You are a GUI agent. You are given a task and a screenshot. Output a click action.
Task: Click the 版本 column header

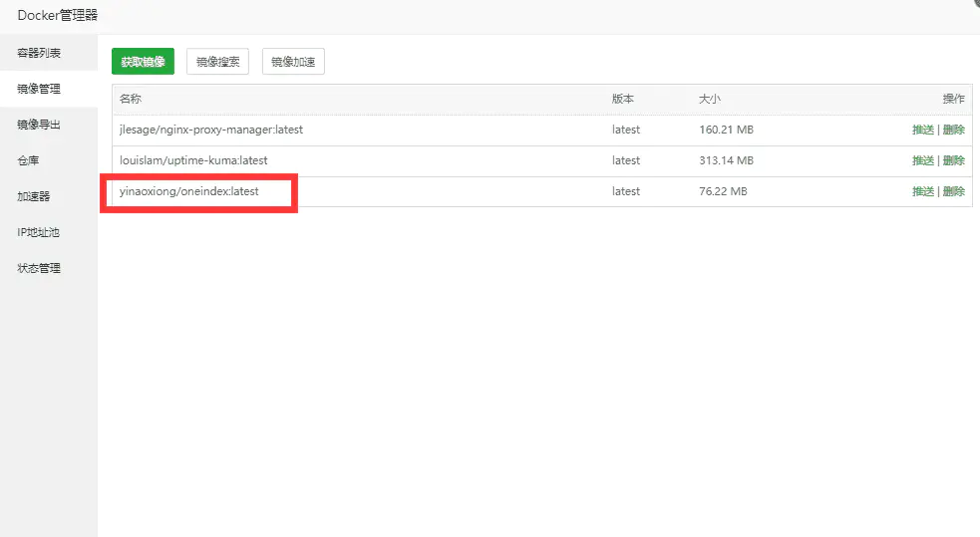tap(623, 99)
